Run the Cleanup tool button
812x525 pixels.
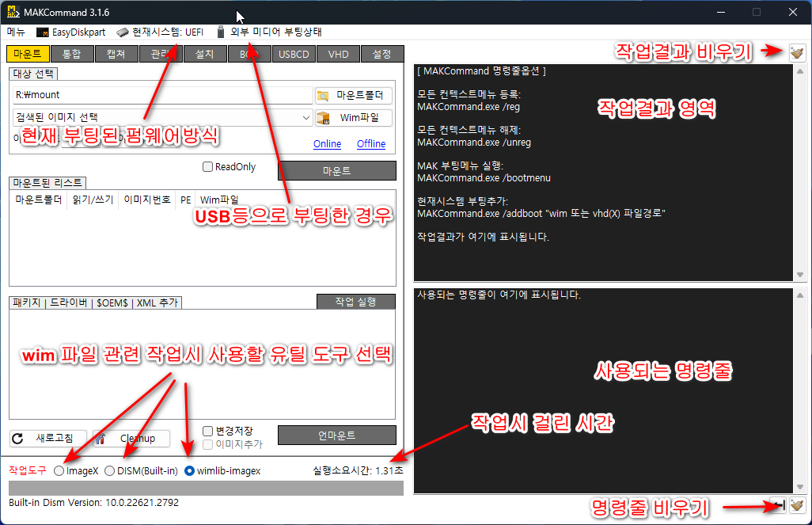tap(131, 439)
